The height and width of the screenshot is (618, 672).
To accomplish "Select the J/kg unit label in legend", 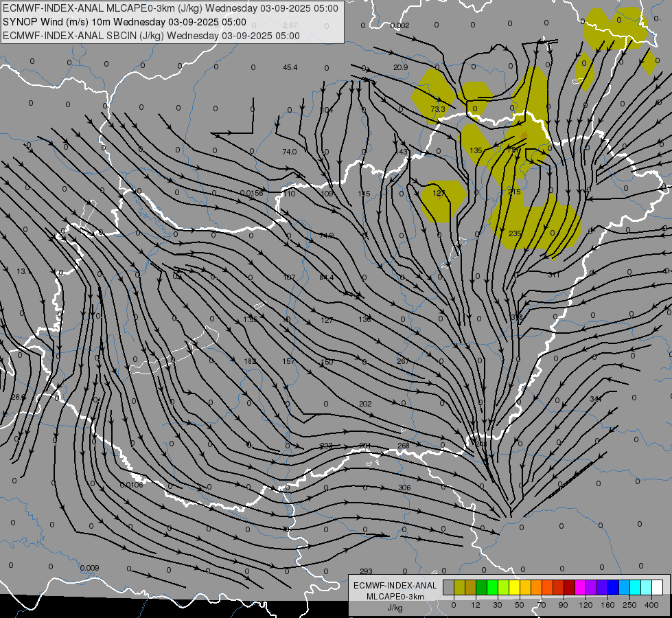I will [395, 608].
